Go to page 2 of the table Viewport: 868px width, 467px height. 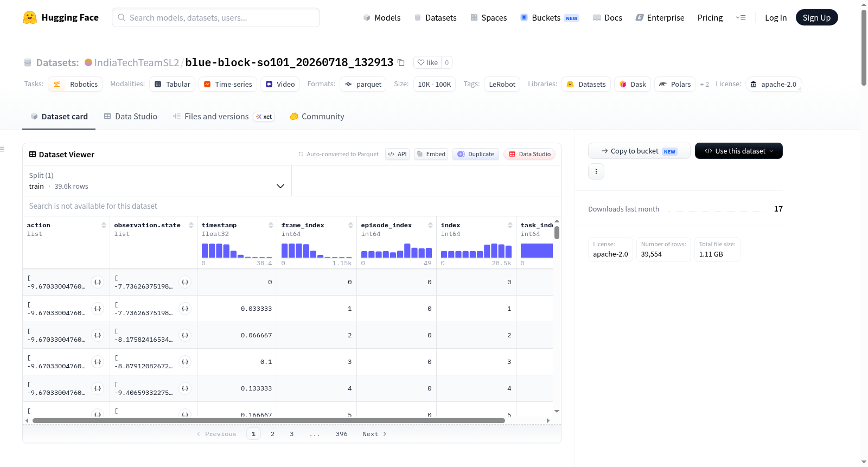coord(272,434)
